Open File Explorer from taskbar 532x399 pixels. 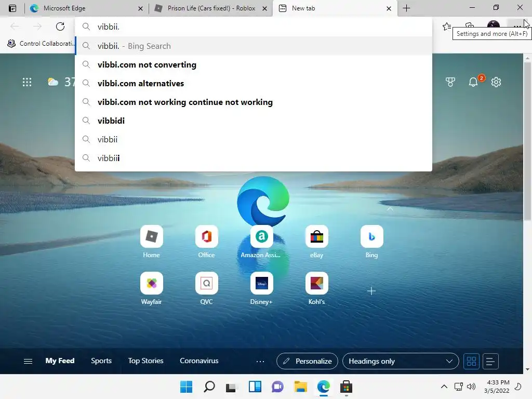[x=301, y=387]
